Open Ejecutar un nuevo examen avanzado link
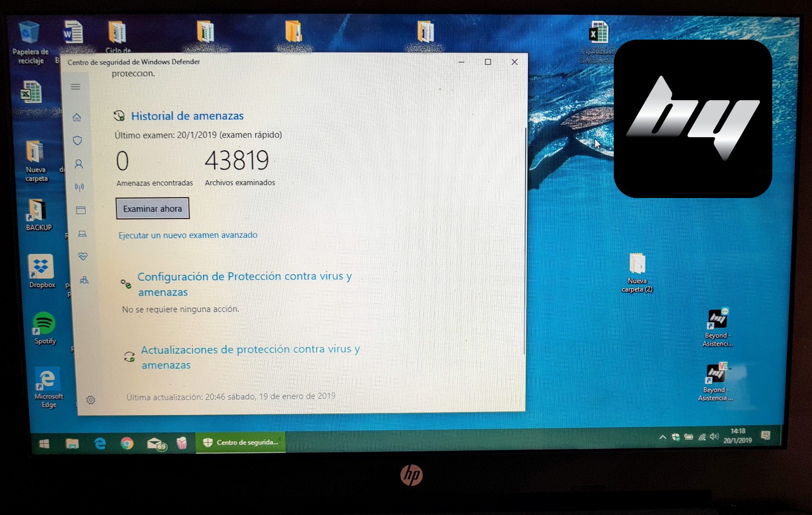Image resolution: width=812 pixels, height=515 pixels. click(188, 235)
